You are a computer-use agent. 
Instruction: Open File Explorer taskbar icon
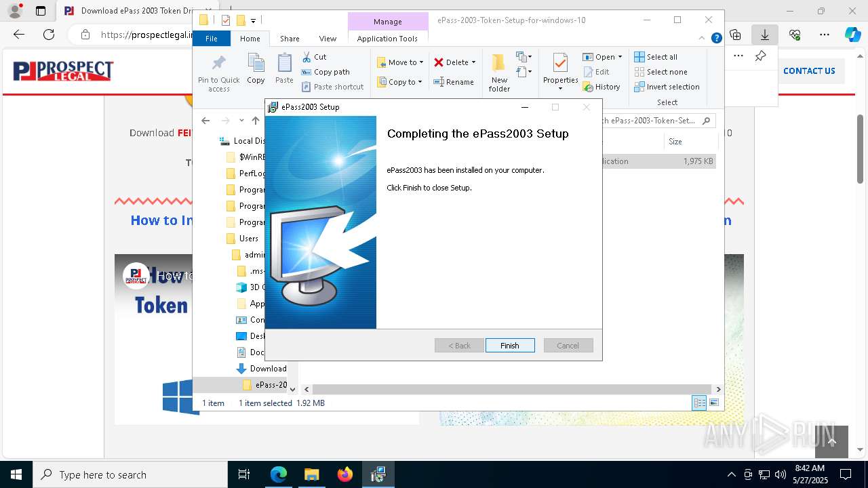[311, 474]
